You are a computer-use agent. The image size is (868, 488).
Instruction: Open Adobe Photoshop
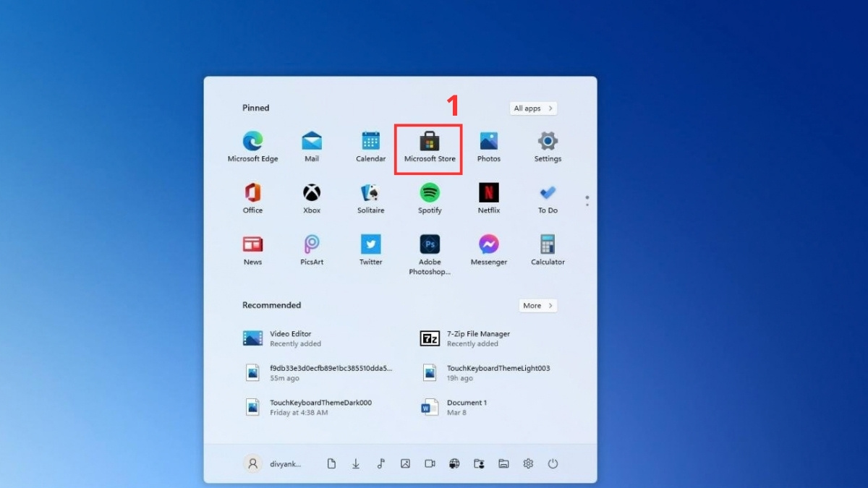(430, 254)
